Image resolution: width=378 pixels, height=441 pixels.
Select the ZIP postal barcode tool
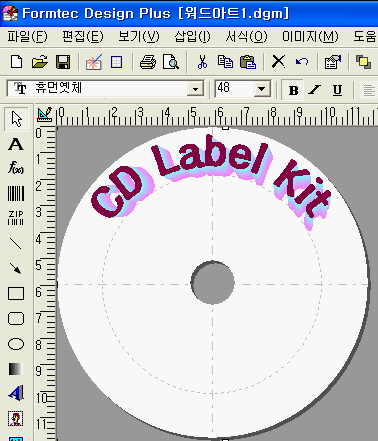point(16,218)
